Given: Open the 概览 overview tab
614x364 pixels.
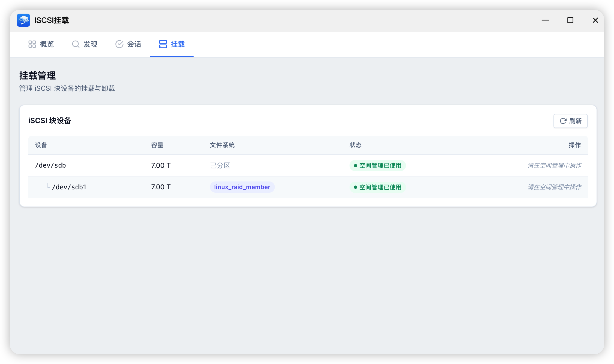Looking at the screenshot, I should (x=41, y=44).
